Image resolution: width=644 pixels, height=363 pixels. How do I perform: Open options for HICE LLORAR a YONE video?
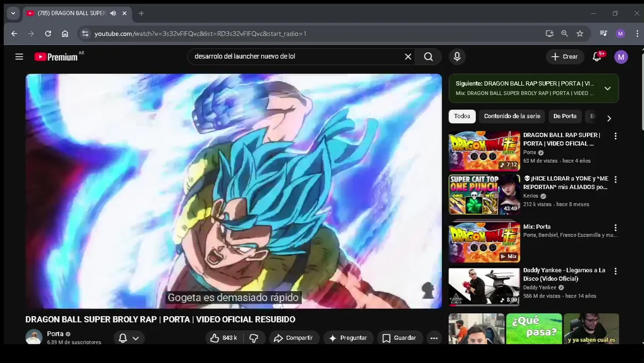point(615,179)
